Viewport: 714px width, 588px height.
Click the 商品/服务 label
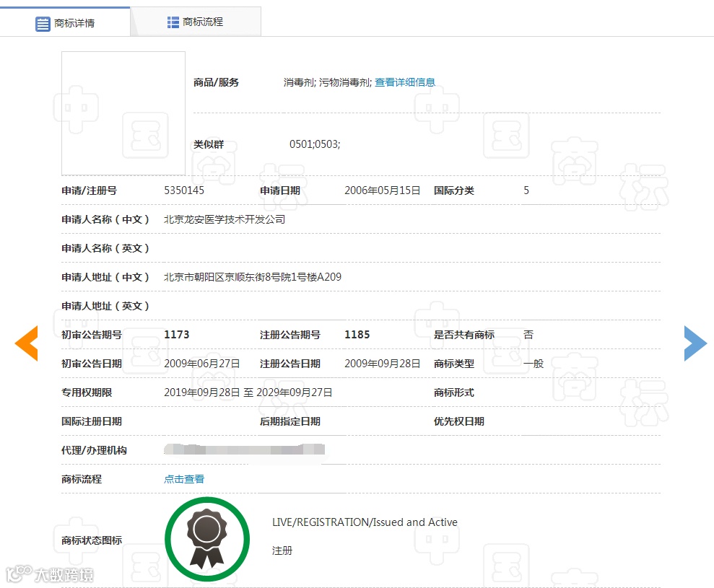216,82
